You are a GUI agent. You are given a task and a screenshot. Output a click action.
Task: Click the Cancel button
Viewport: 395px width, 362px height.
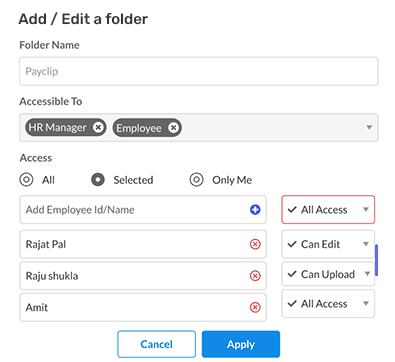[156, 344]
